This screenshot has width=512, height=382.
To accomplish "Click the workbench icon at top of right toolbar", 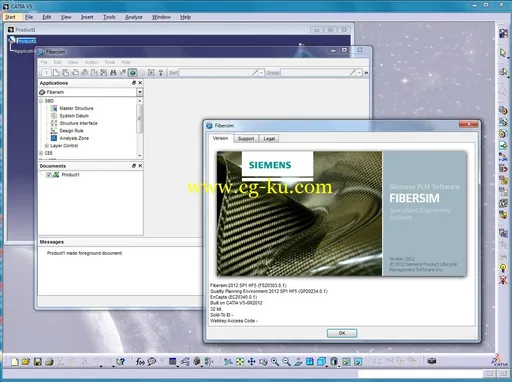I will pos(503,33).
